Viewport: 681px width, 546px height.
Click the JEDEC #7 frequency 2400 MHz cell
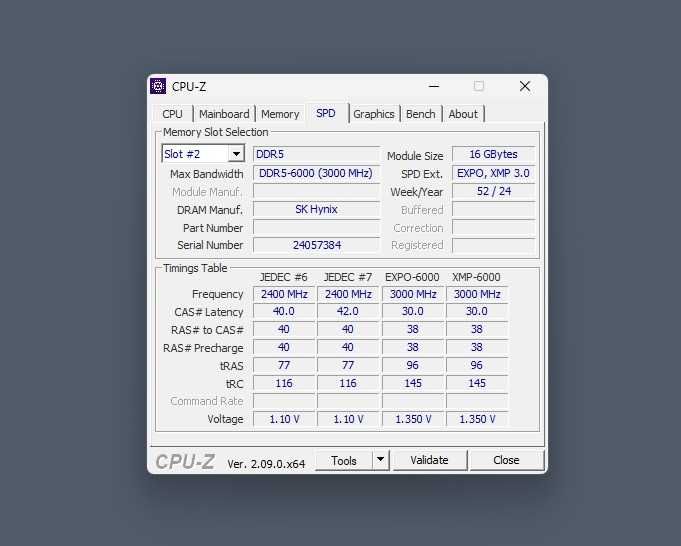348,294
